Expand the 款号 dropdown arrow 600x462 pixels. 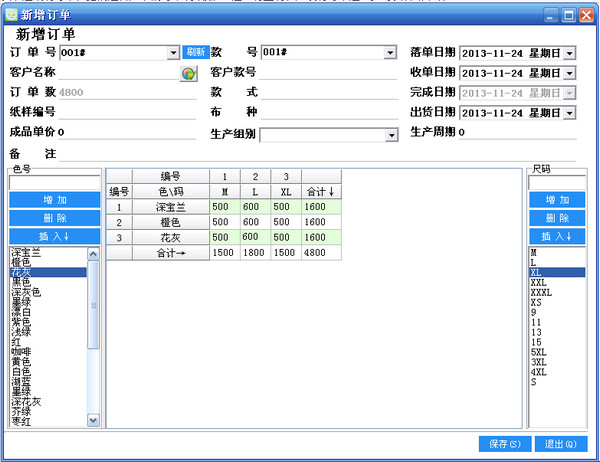tap(390, 52)
